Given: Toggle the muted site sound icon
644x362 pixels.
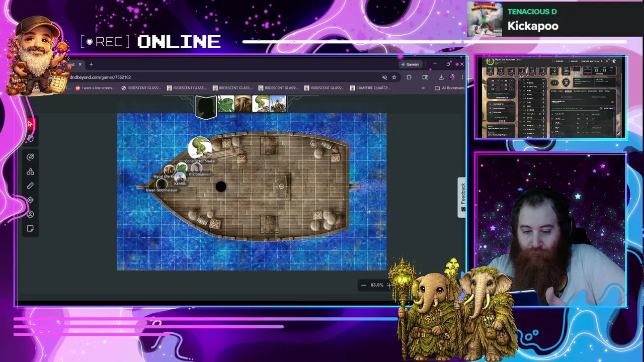Looking at the screenshot, I should coord(384,77).
